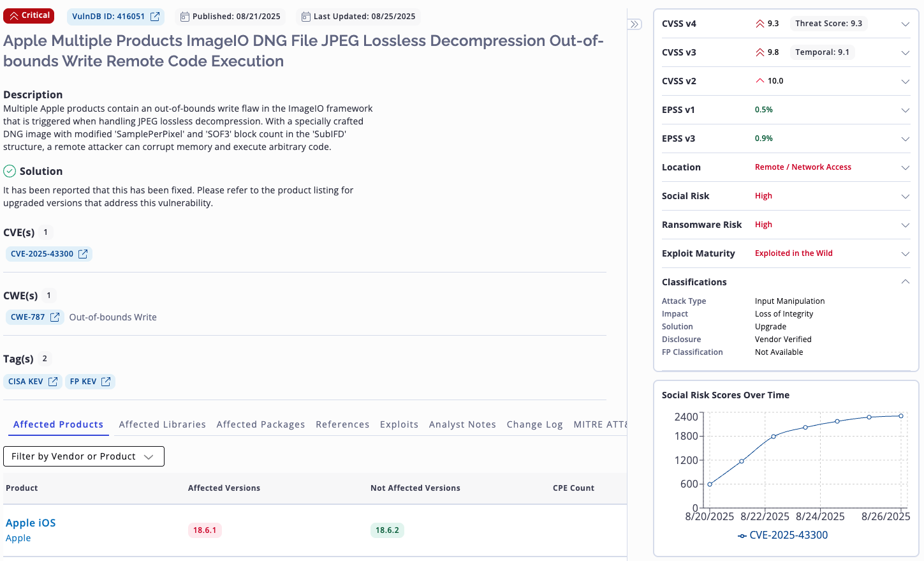Click the Threat Score: 9.3 badge
Image resolution: width=924 pixels, height=561 pixels.
click(828, 24)
